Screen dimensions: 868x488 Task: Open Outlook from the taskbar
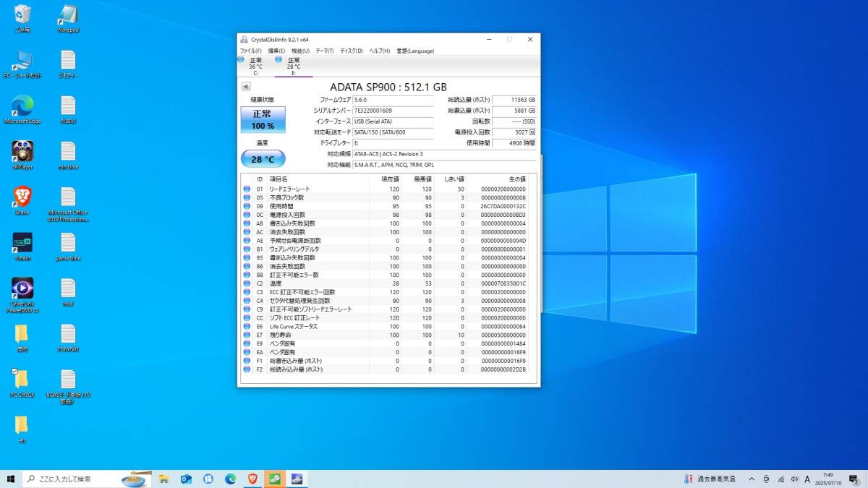point(186,479)
